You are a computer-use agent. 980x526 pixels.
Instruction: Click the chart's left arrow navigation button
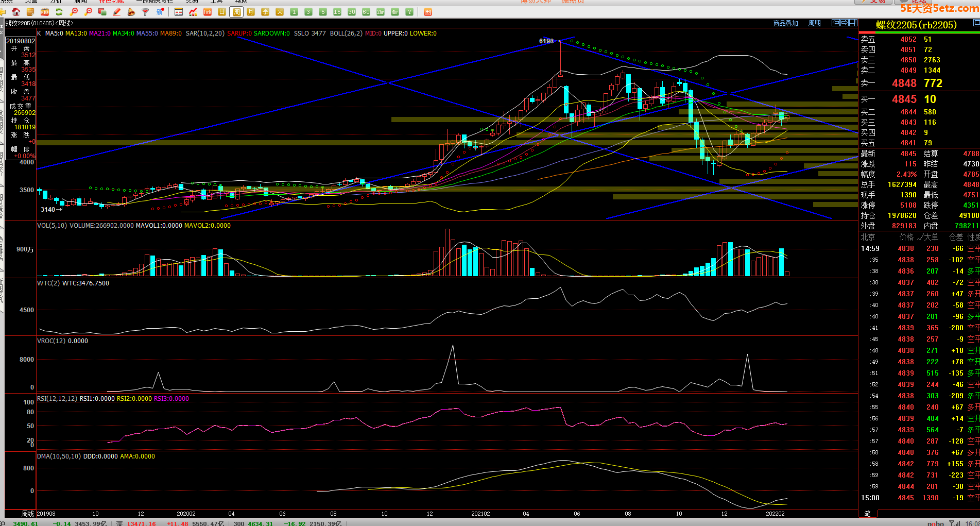coord(836,23)
